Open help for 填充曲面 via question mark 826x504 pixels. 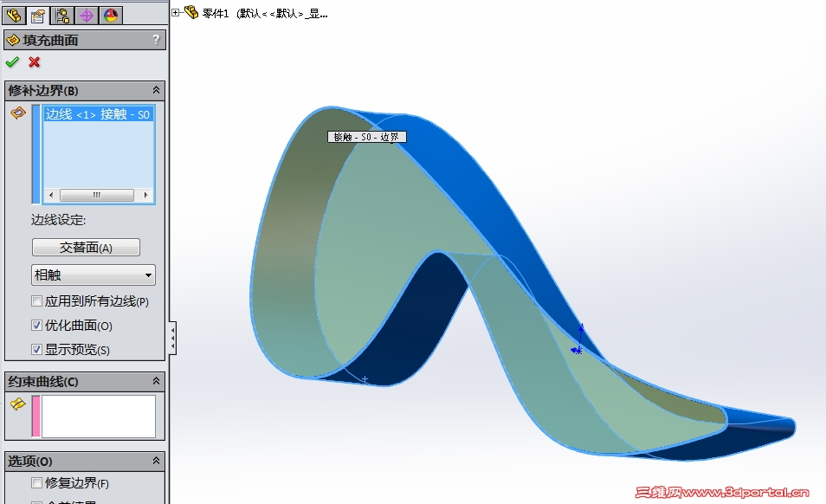[x=156, y=40]
